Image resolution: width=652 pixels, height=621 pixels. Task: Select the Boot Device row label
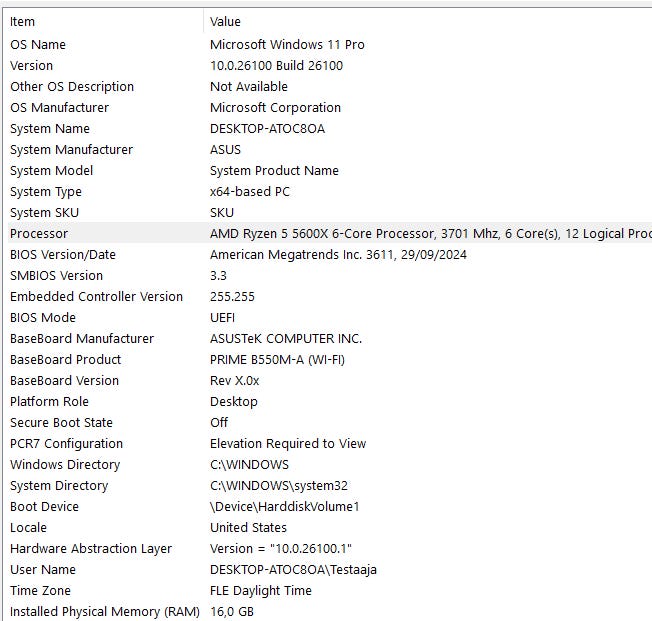point(44,507)
